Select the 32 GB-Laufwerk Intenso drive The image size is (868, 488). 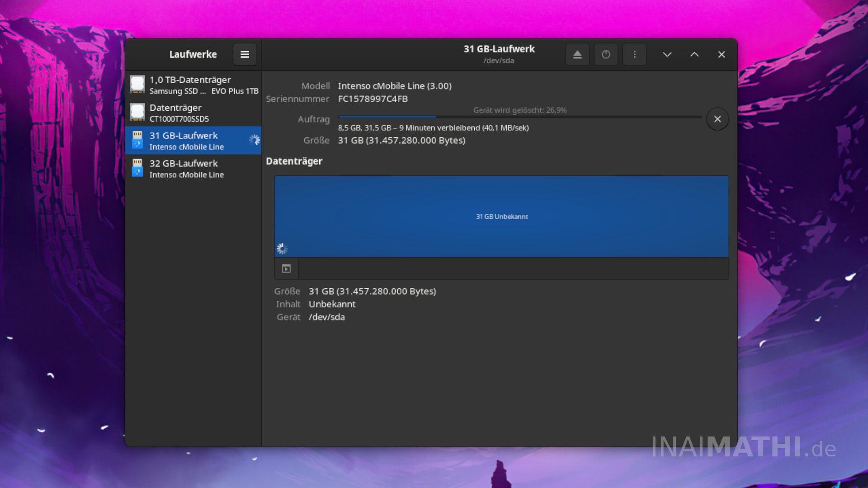[x=193, y=169]
